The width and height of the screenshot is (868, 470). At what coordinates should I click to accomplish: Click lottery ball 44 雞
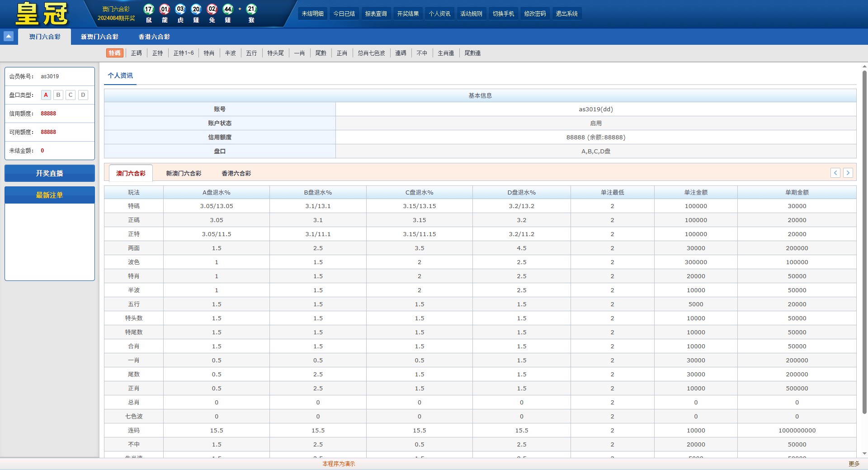coord(228,9)
